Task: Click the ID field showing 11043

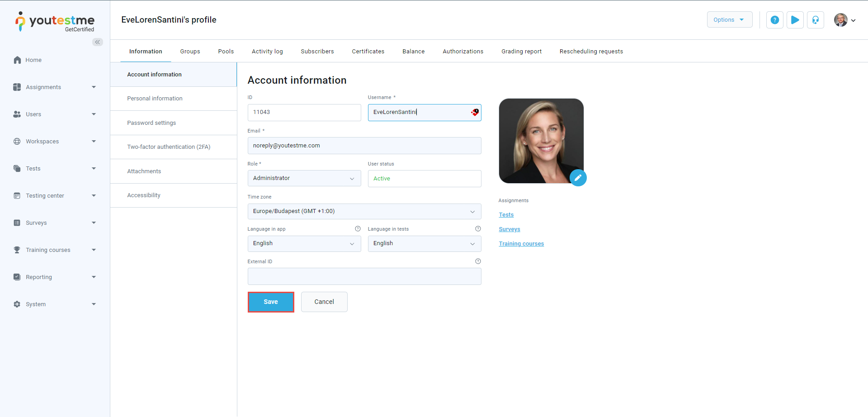Action: [304, 113]
